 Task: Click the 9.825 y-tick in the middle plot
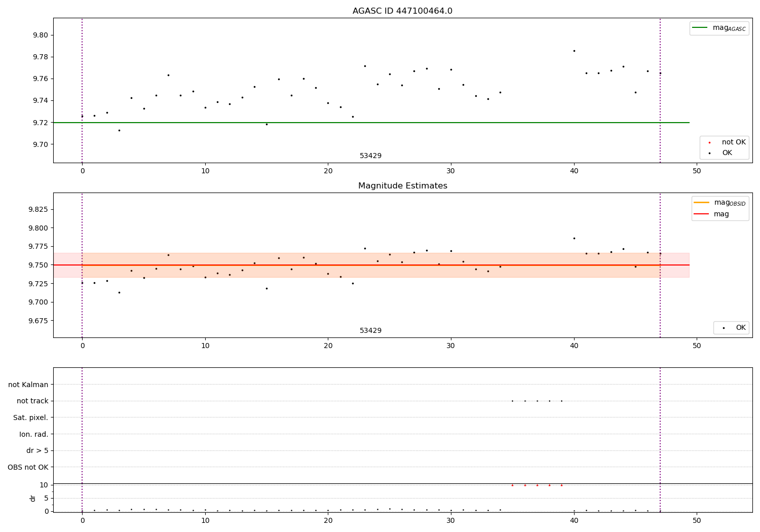[x=39, y=210]
